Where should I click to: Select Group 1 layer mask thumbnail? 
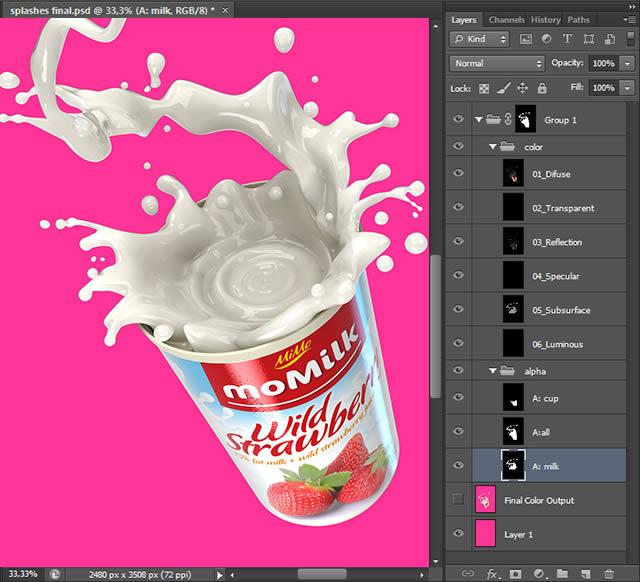(525, 119)
